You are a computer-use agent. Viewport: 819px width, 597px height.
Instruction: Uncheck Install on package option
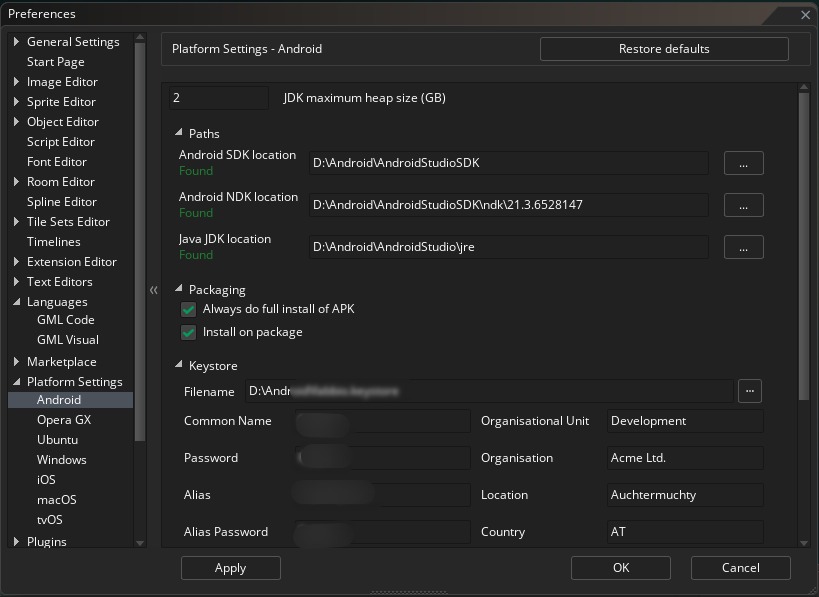188,333
